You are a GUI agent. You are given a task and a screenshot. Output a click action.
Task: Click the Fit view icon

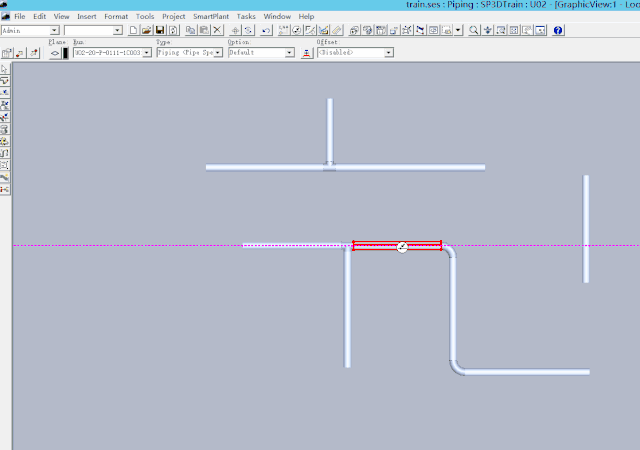pyautogui.click(x=514, y=30)
